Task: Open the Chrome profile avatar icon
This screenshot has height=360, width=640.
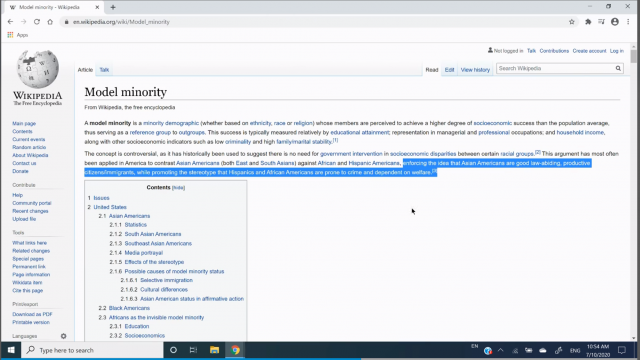Action: click(x=615, y=22)
